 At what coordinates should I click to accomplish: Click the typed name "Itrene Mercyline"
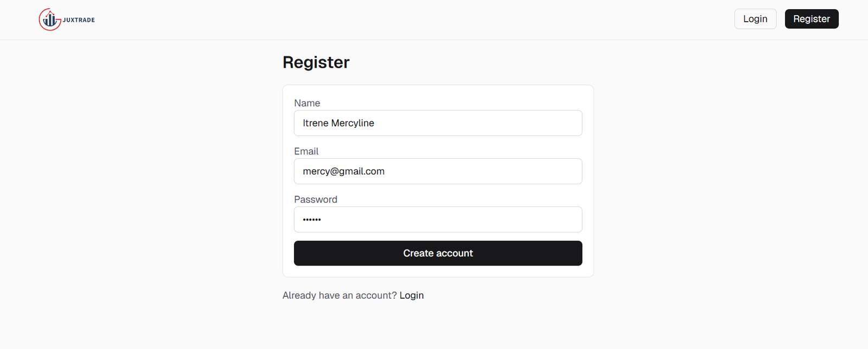[x=339, y=123]
